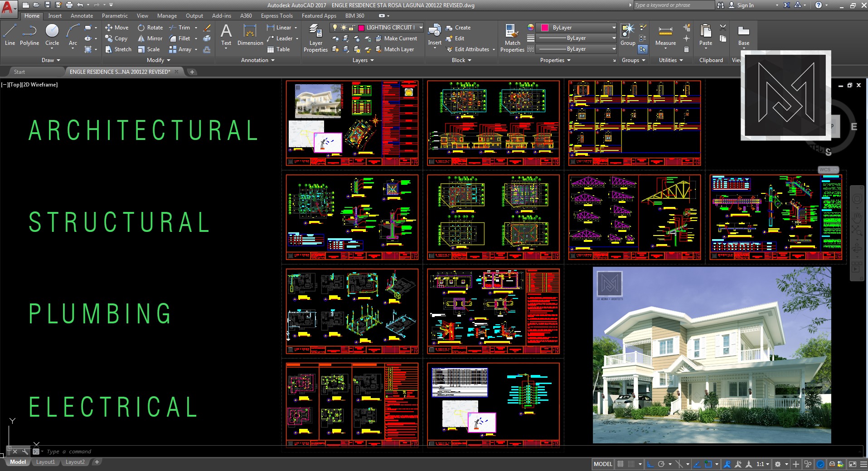
Task: Open the LIGHTING CIRCUIT layer dropdown
Action: click(x=377, y=28)
